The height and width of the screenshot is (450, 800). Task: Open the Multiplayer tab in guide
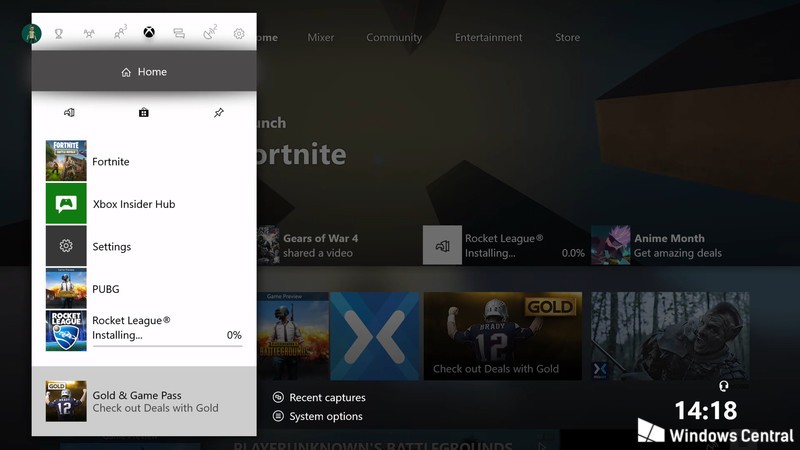tap(89, 34)
